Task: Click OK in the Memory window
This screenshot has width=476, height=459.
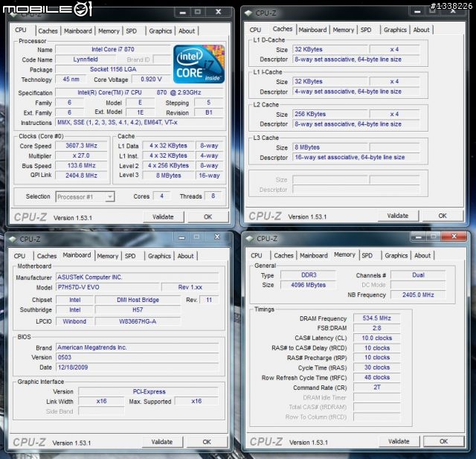Action: coord(443,441)
